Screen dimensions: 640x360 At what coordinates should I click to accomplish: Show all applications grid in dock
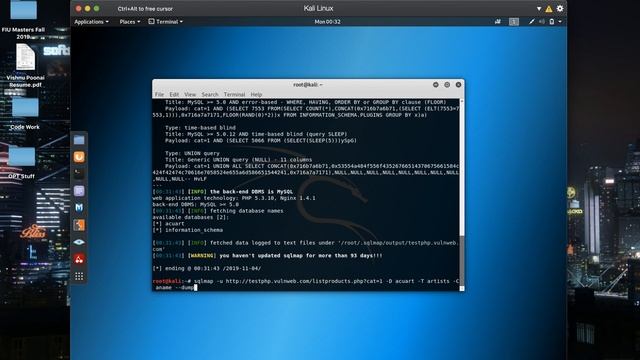point(79,276)
